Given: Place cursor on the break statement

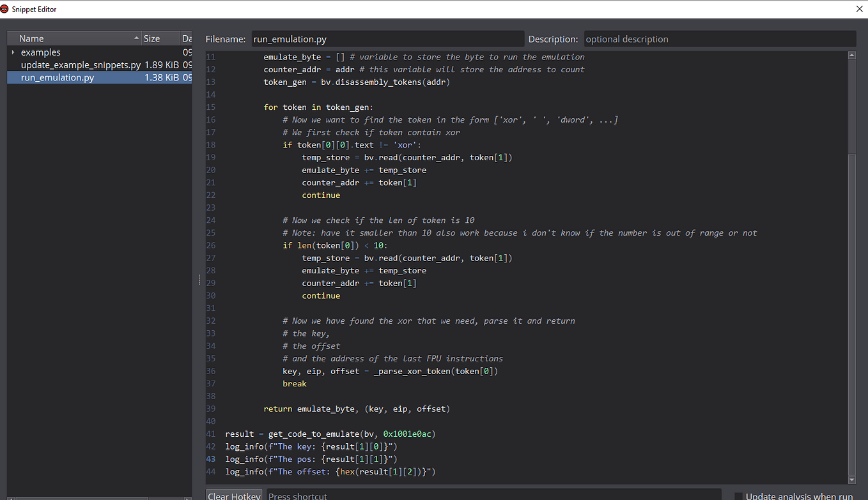Looking at the screenshot, I should coord(295,383).
